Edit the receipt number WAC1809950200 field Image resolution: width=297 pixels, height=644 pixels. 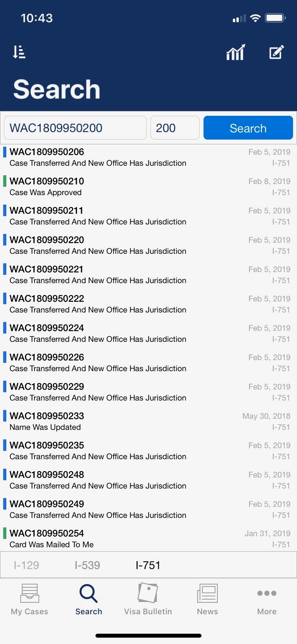click(75, 128)
